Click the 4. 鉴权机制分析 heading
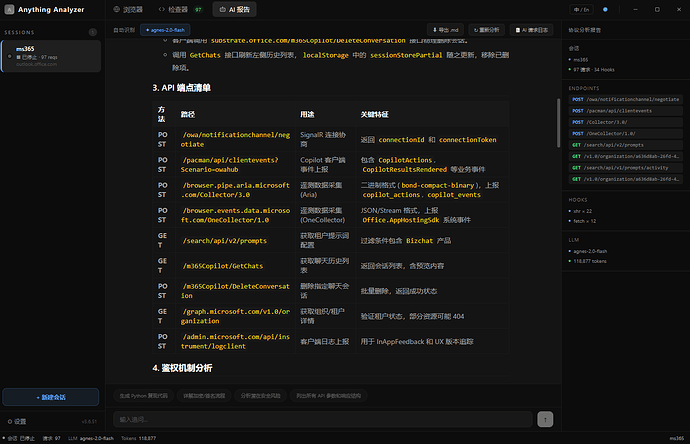Viewport: 690px width, 444px height. pos(182,368)
